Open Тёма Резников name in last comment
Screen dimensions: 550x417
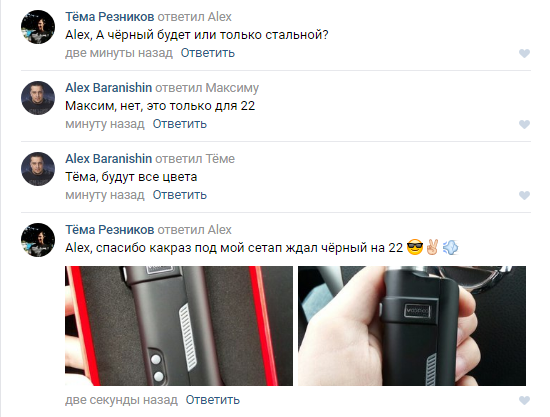coord(109,229)
